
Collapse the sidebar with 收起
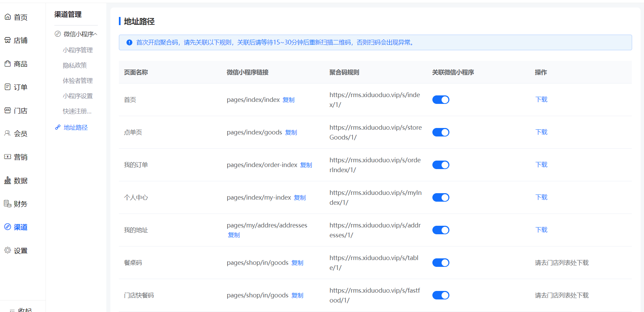[x=20, y=310]
